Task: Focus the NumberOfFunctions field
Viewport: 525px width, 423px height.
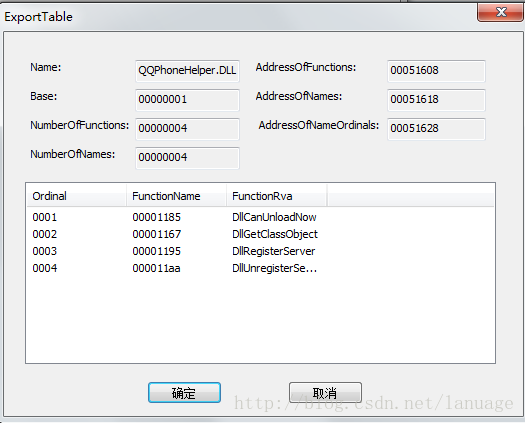Action: click(x=187, y=129)
